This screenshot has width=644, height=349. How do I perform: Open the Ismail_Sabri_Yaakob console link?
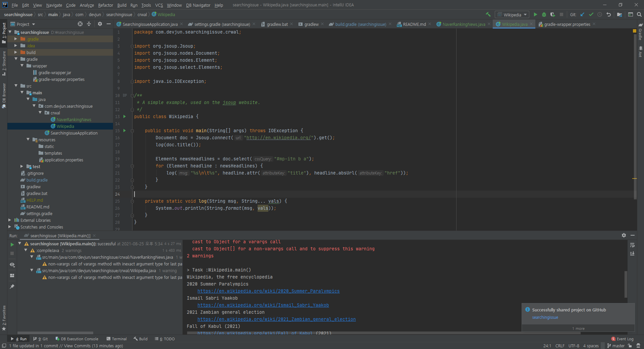pos(263,305)
